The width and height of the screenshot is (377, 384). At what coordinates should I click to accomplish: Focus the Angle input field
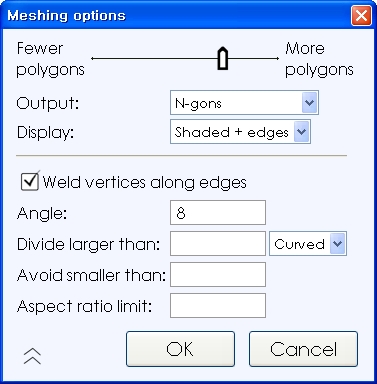click(x=218, y=212)
